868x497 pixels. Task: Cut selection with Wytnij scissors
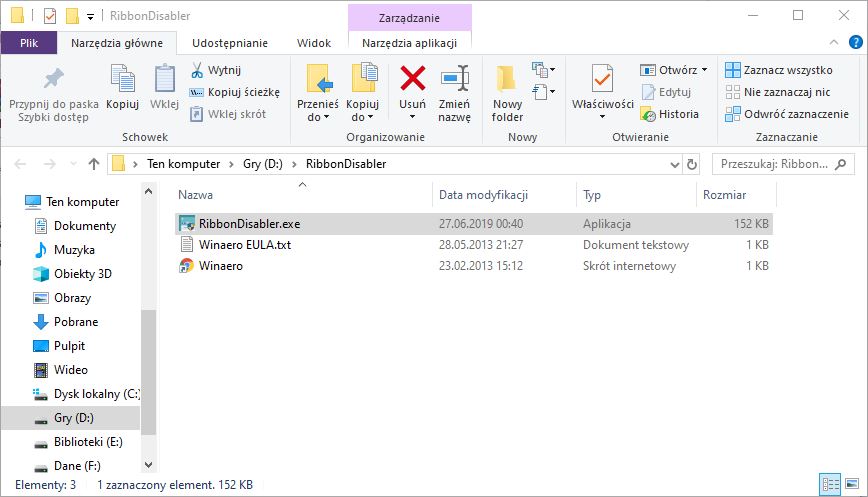[216, 70]
